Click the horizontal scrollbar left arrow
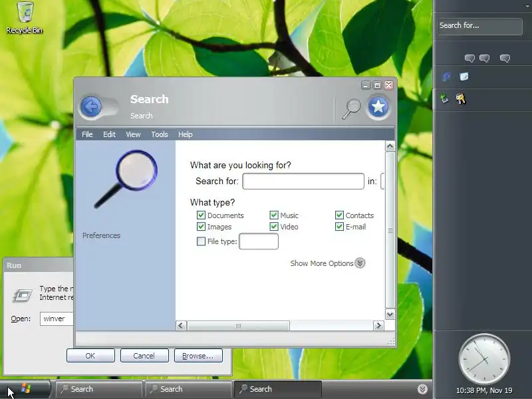Viewport: 532px width, 399px height. tap(181, 326)
